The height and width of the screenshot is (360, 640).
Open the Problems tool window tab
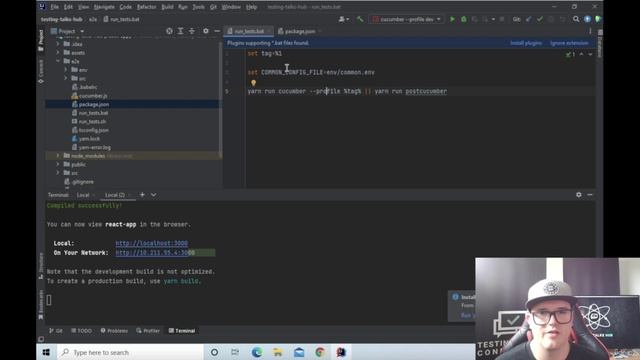tap(114, 331)
